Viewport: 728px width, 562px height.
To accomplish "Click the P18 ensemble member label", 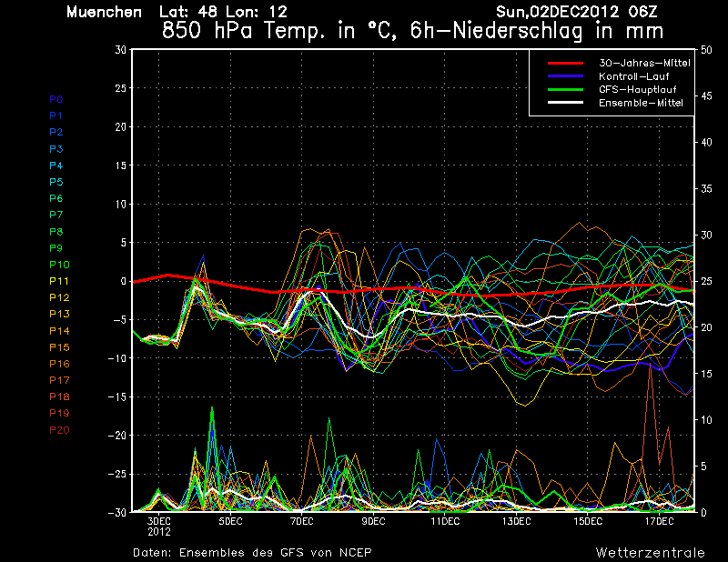I will (59, 396).
